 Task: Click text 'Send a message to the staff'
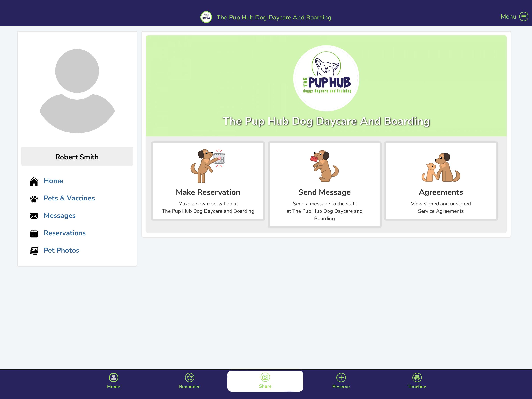(324, 204)
